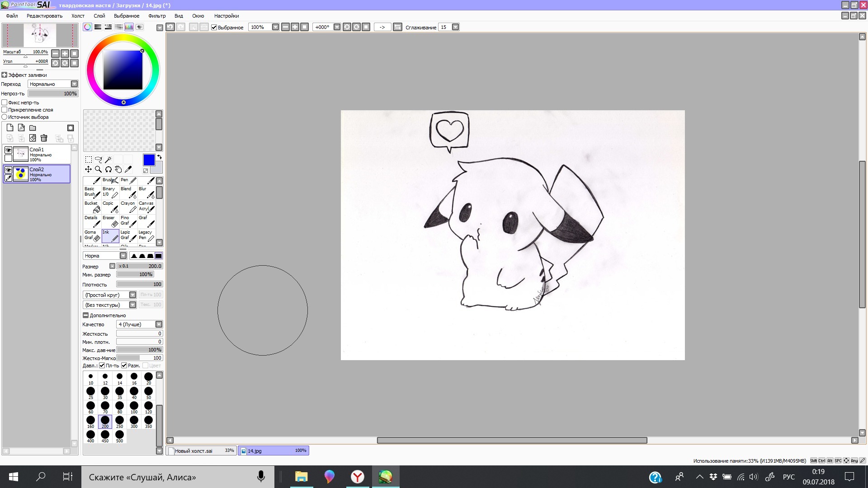This screenshot has width=868, height=488.
Task: Enable Фикс непр-ть checkbox
Action: tap(5, 103)
